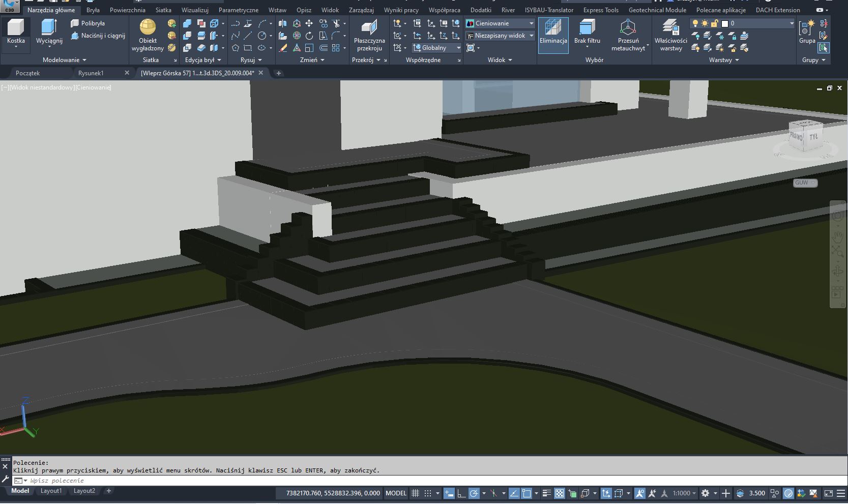Toggle the layer on/off bulb icon

(695, 23)
